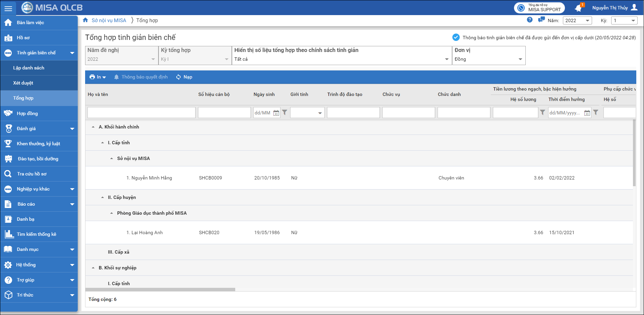The width and height of the screenshot is (644, 315).
Task: Click the In print button
Action: click(x=98, y=77)
